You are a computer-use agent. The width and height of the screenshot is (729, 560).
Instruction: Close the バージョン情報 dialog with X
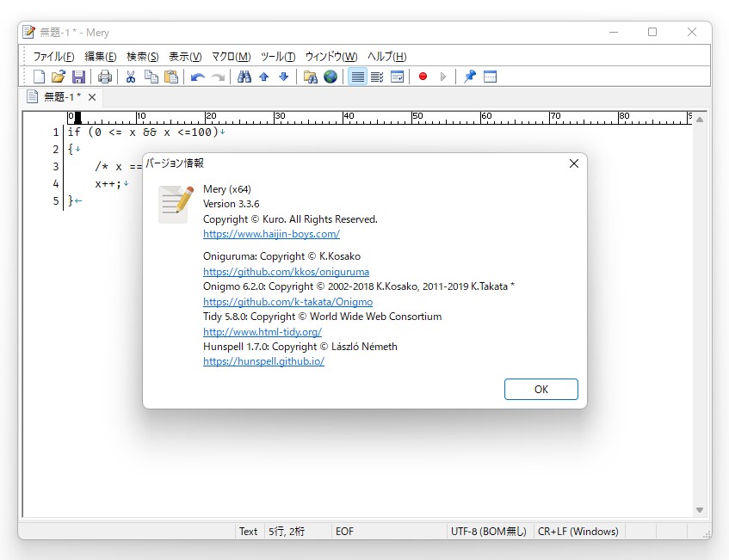pyautogui.click(x=574, y=163)
